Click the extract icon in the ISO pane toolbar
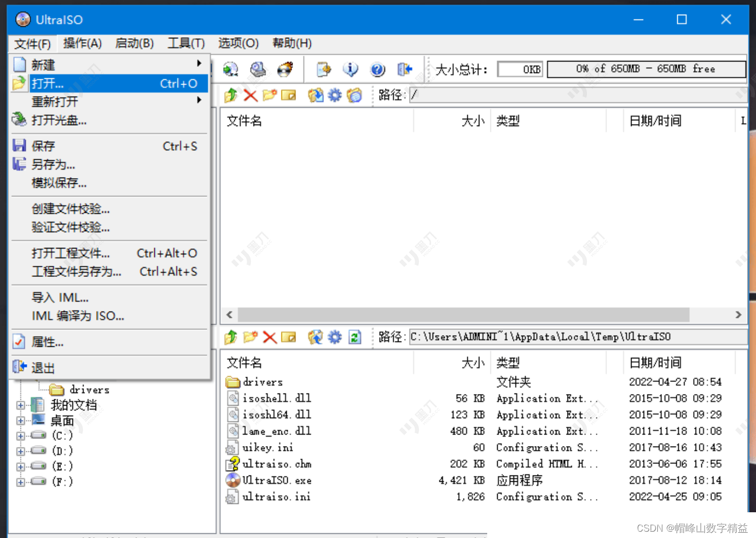 pyautogui.click(x=316, y=95)
